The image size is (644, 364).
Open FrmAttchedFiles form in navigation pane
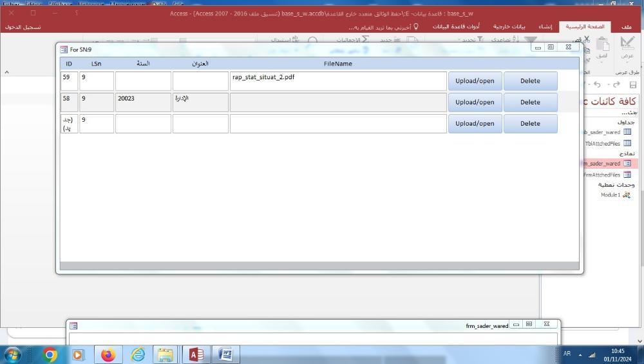(x=607, y=175)
